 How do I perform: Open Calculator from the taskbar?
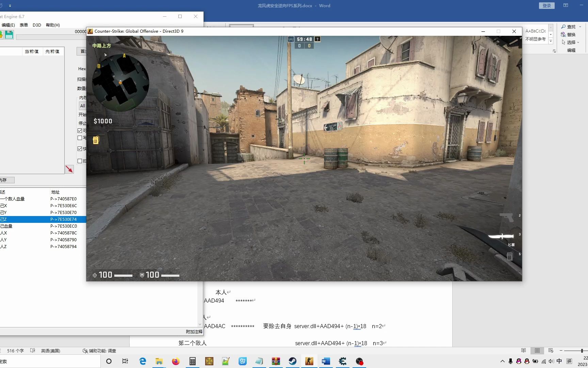pos(192,361)
